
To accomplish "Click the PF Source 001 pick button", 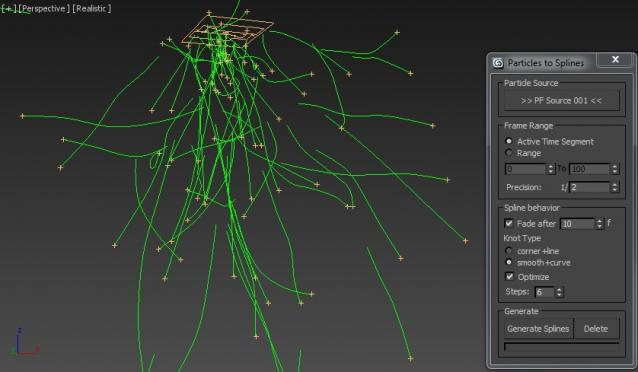I will [x=562, y=101].
